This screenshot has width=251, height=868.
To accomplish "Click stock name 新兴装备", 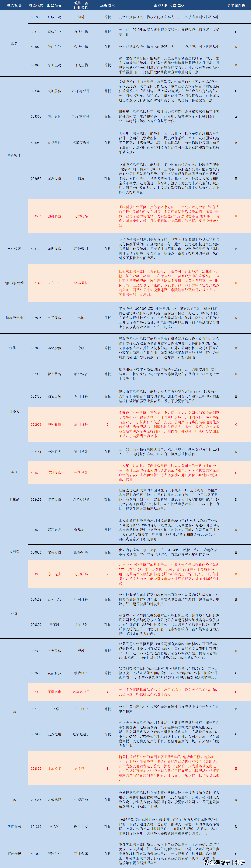I will coord(54,374).
